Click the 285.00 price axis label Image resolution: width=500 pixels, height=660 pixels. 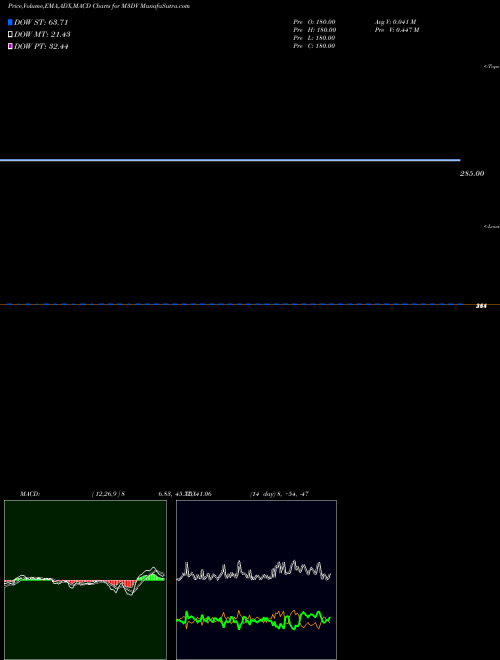tap(472, 173)
